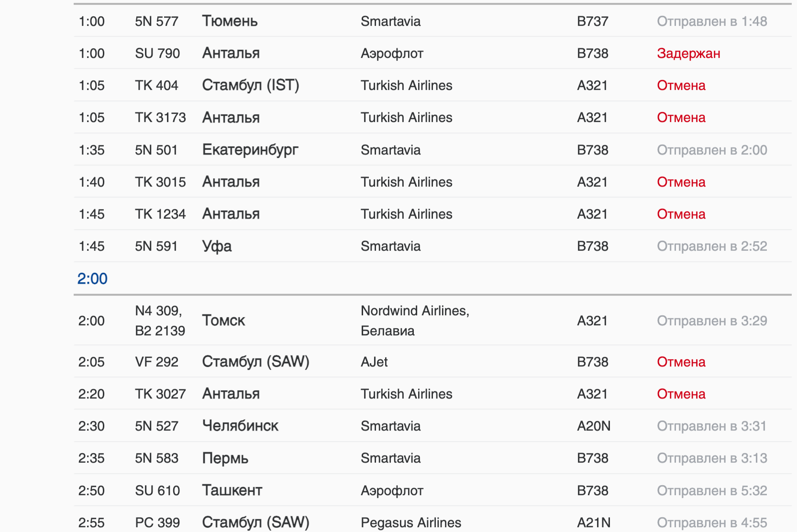Click Задержан status of flight SU 790

(688, 54)
